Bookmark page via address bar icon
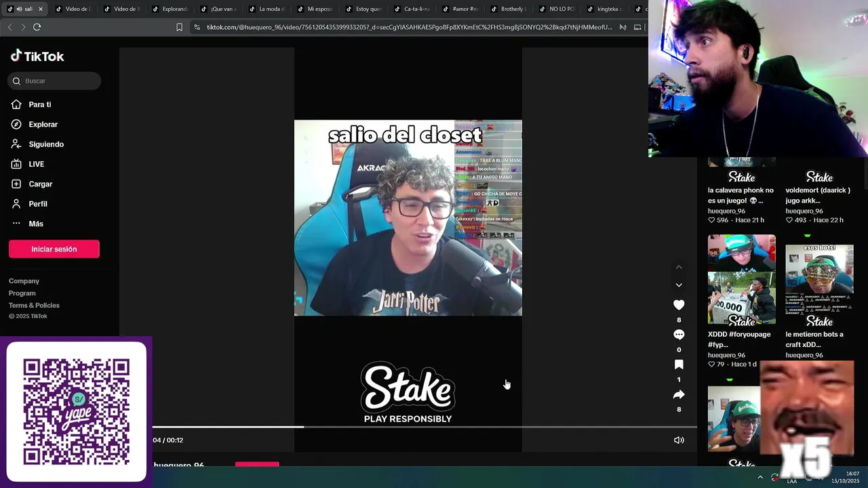 [x=179, y=27]
